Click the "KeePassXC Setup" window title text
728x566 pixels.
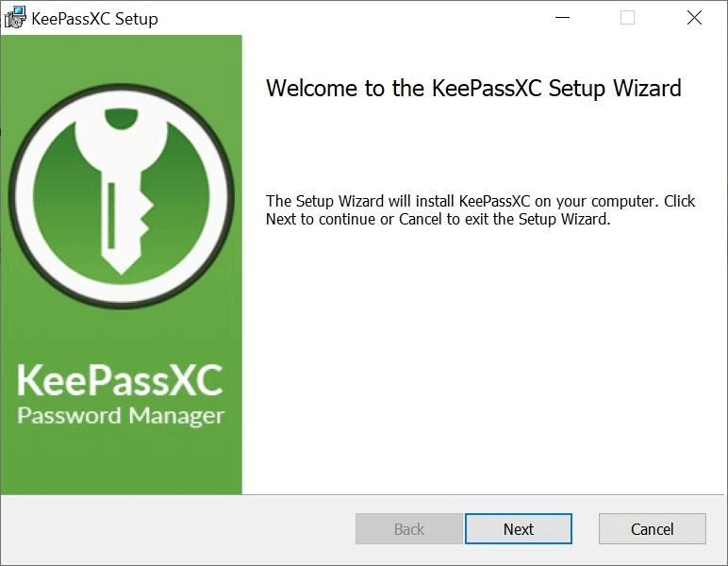pyautogui.click(x=94, y=19)
